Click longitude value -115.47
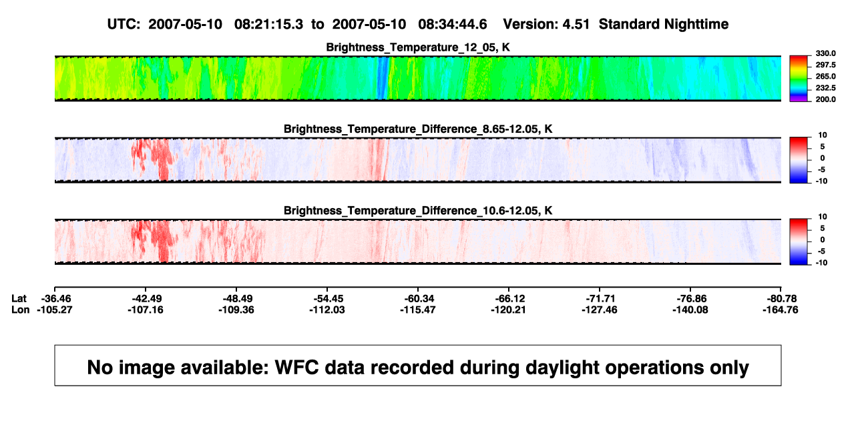The height and width of the screenshot is (445, 868). click(419, 310)
